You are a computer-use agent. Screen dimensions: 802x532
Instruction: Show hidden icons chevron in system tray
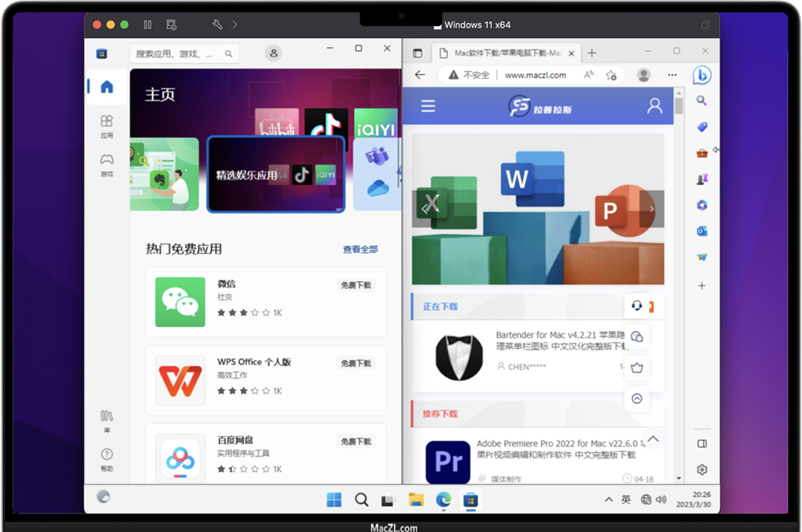(608, 500)
